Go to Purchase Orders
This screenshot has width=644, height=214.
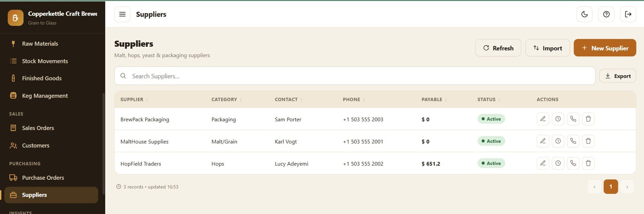pos(51,178)
